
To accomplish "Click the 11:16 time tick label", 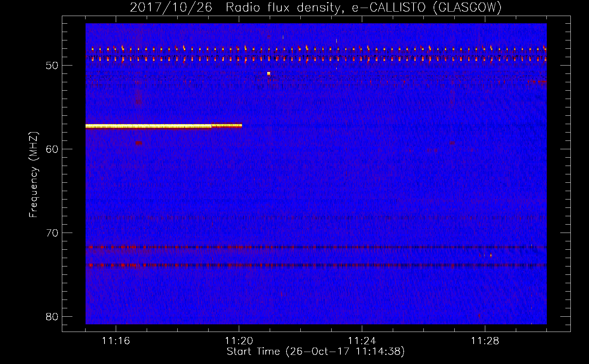I will (x=116, y=341).
